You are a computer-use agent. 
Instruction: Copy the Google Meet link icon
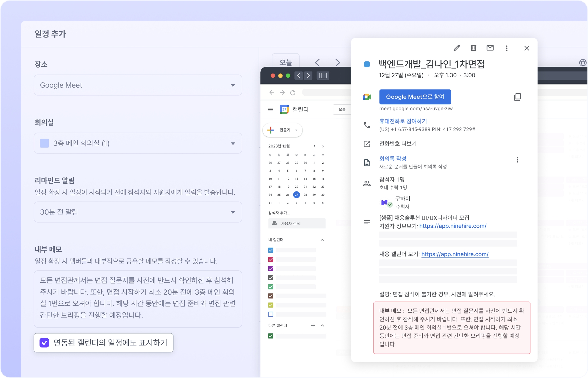point(517,97)
